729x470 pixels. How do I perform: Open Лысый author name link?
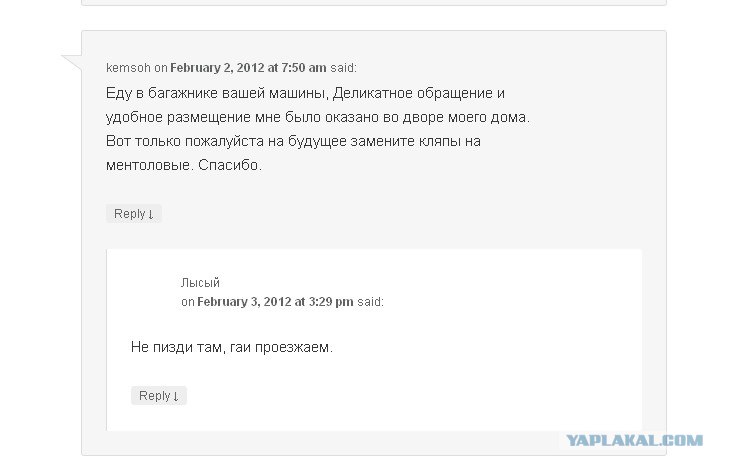click(200, 283)
